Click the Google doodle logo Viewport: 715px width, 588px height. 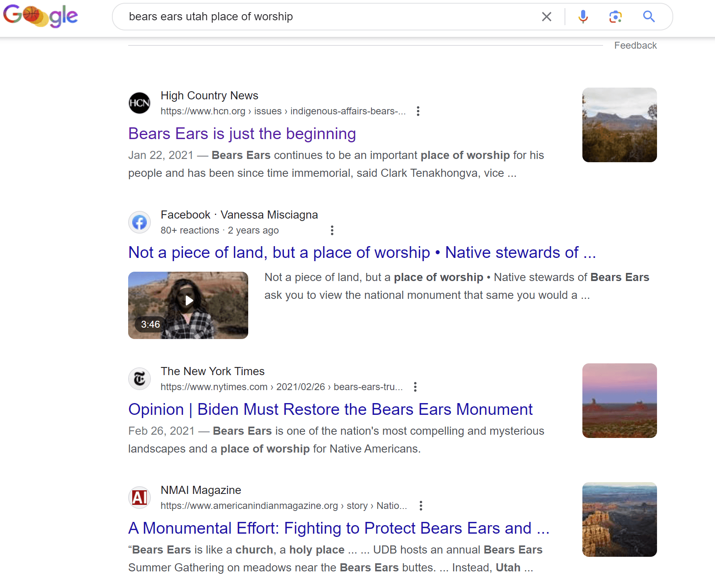point(41,16)
